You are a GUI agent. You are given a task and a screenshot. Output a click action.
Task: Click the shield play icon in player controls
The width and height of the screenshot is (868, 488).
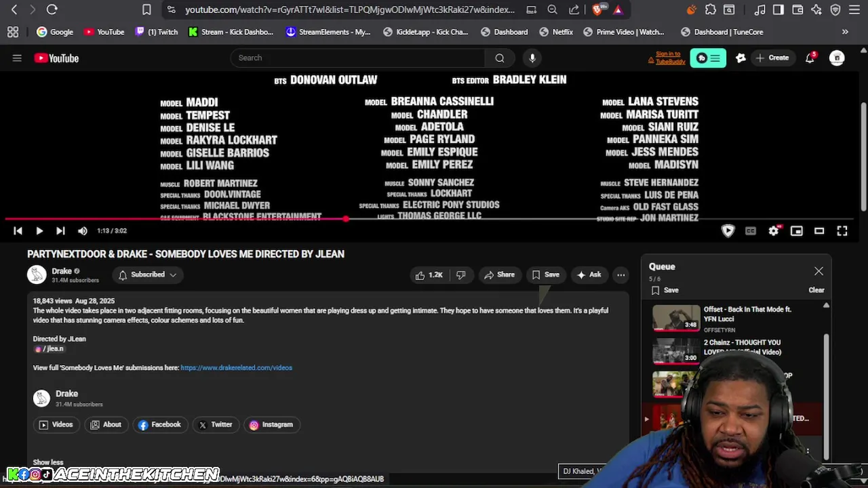728,231
